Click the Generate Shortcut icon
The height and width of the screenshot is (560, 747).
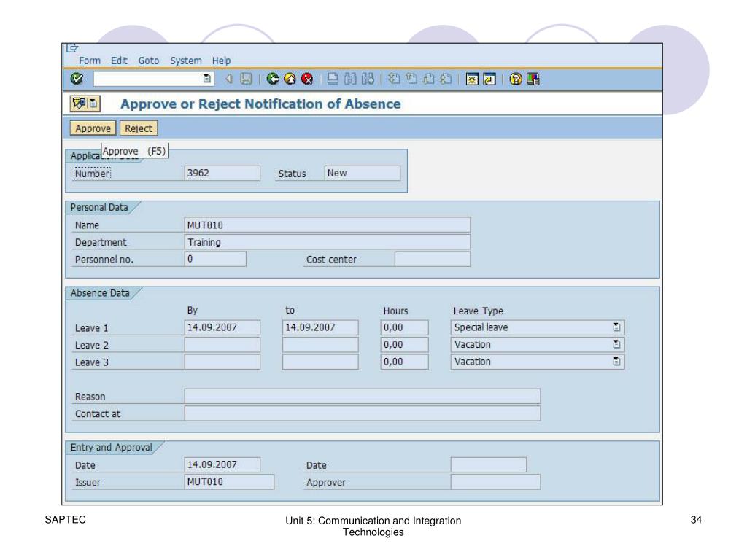[x=489, y=79]
